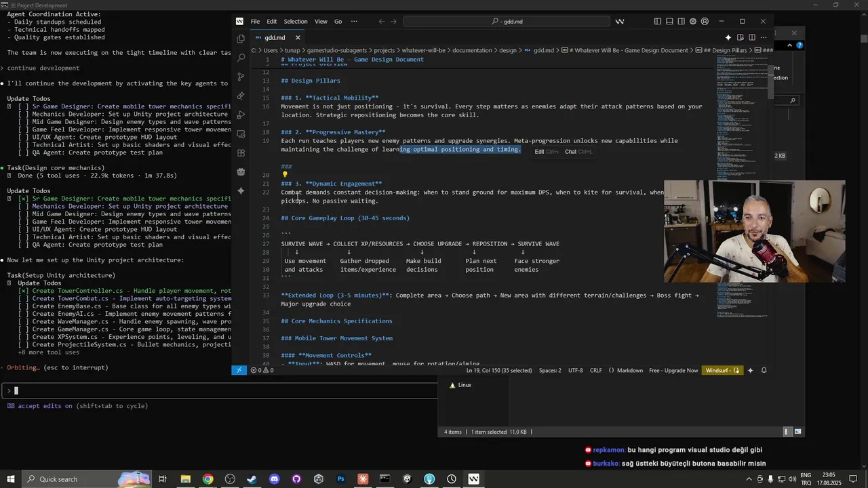Change CRLF end of line sequence
Viewport: 868px width, 488px height.
pyautogui.click(x=596, y=370)
